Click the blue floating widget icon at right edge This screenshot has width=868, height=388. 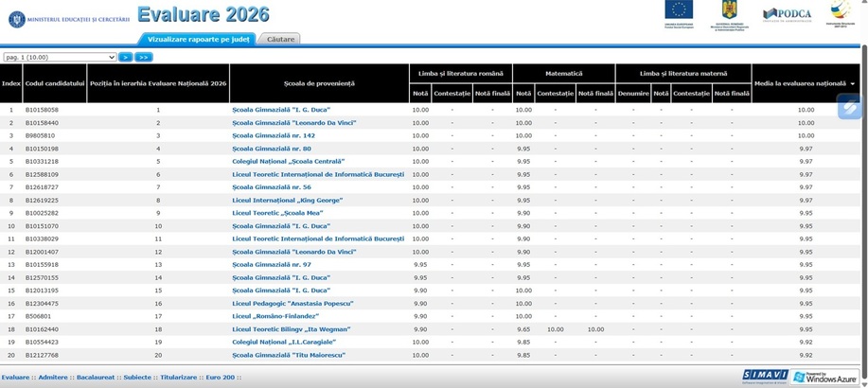click(x=850, y=107)
